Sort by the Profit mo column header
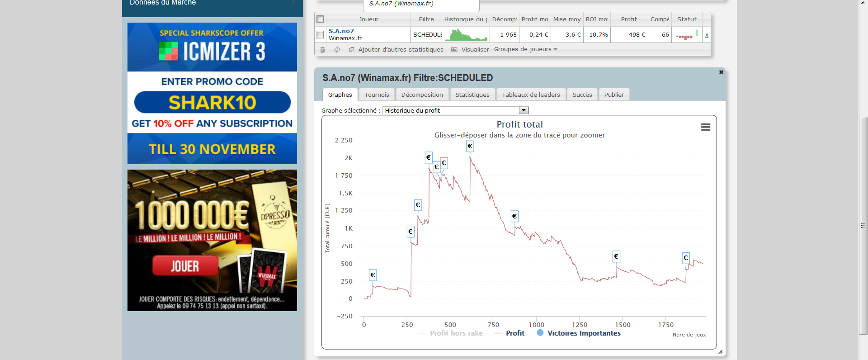868x360 pixels. (535, 19)
